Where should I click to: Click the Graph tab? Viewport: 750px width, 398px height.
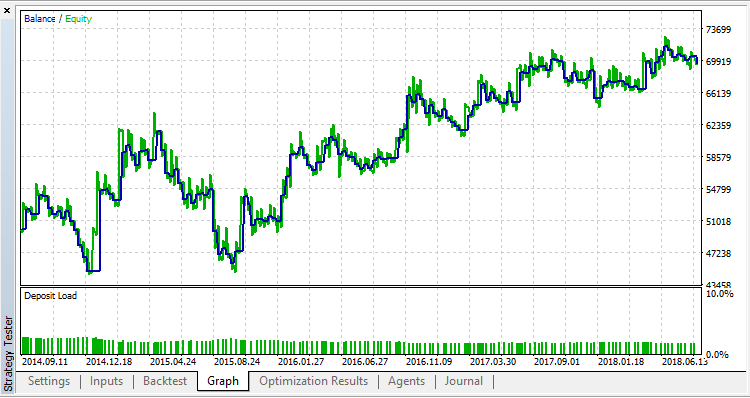[x=223, y=381]
